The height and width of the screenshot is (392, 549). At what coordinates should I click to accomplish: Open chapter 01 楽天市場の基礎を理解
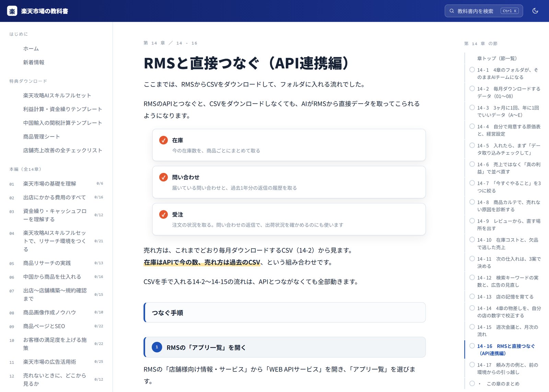click(49, 184)
